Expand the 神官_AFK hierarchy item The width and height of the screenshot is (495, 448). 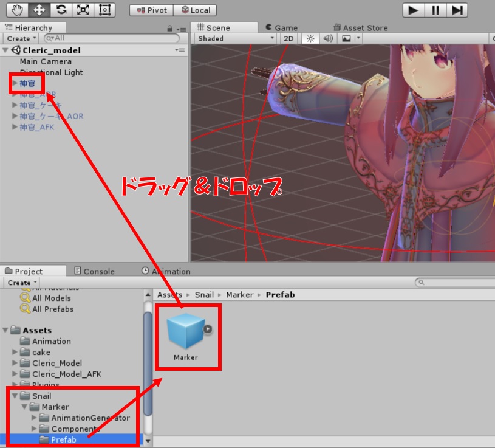15,127
